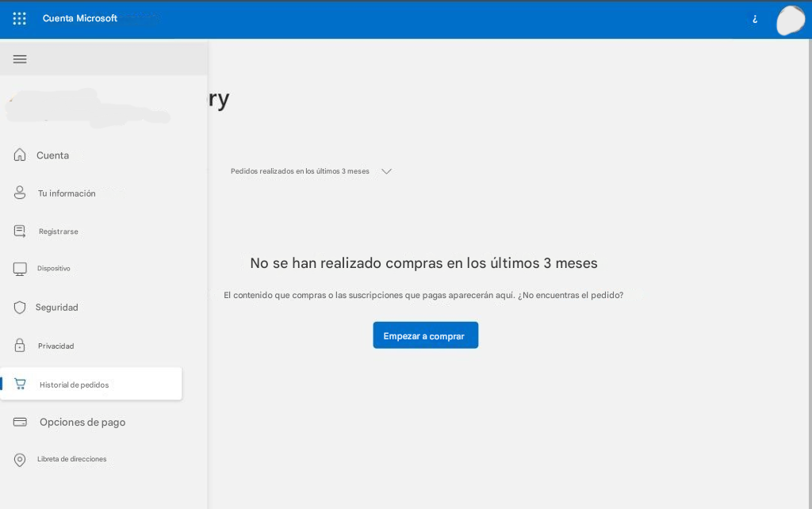Open your profile avatar picture

(x=791, y=21)
